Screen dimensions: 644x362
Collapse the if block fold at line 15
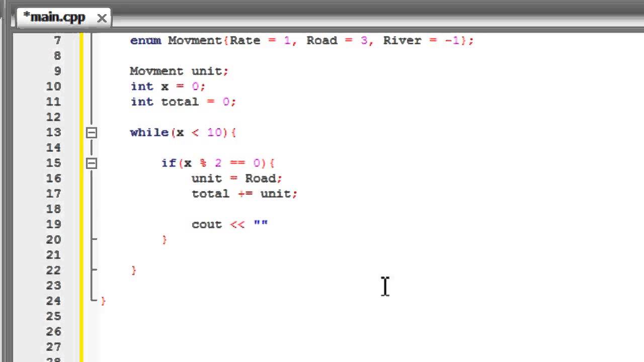tap(91, 163)
